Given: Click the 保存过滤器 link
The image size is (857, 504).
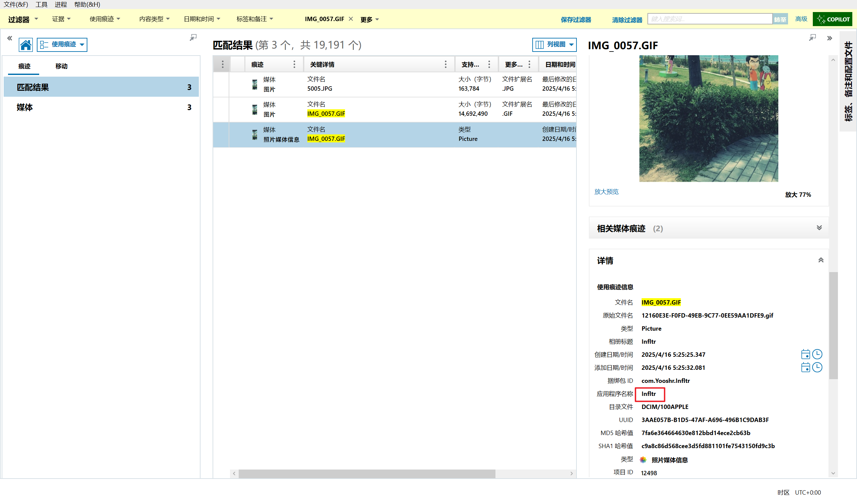Looking at the screenshot, I should 576,20.
